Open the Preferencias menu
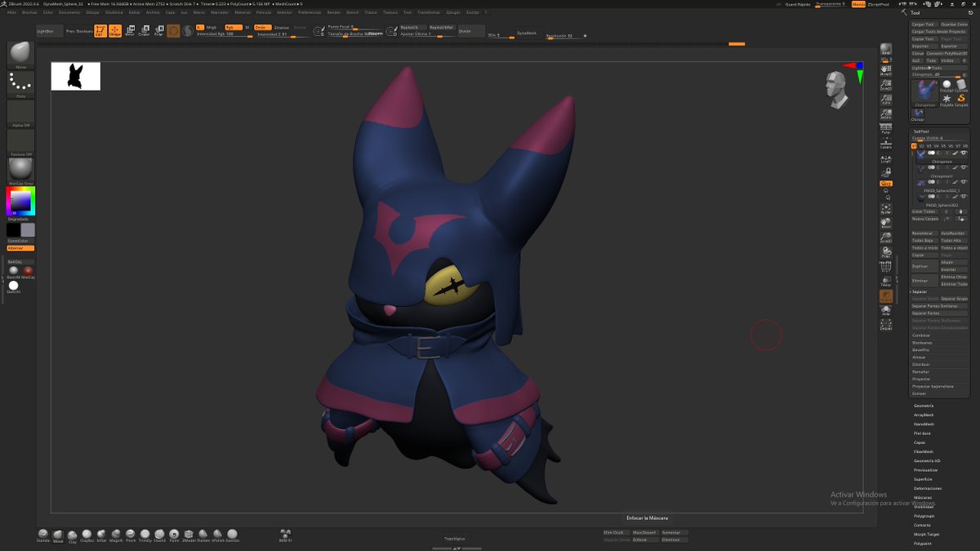The image size is (980, 551). pos(310,13)
